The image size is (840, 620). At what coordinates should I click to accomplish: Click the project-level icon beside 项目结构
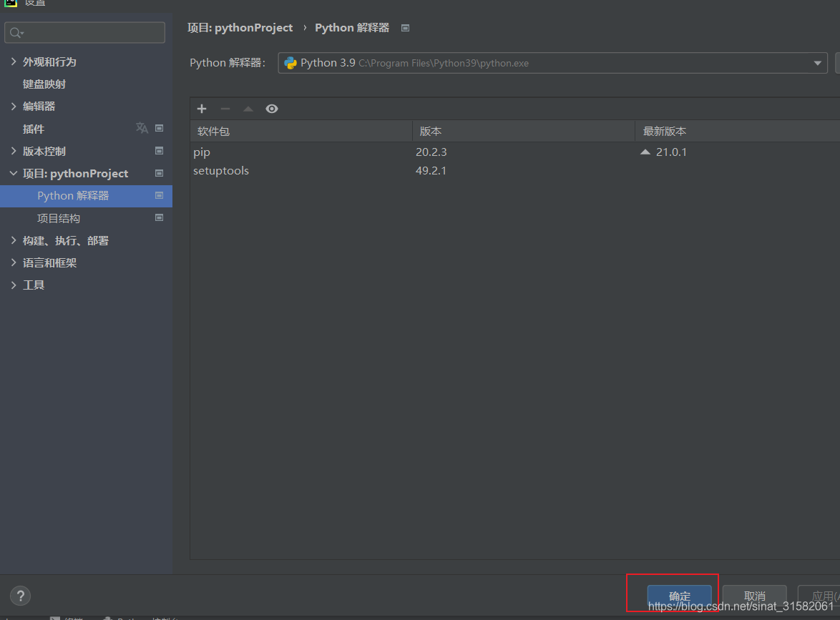coord(159,217)
